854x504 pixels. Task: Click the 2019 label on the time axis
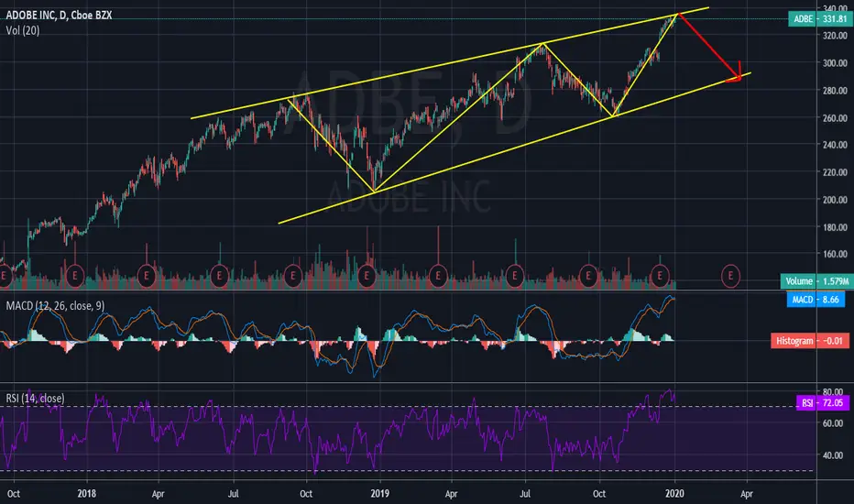click(x=379, y=494)
